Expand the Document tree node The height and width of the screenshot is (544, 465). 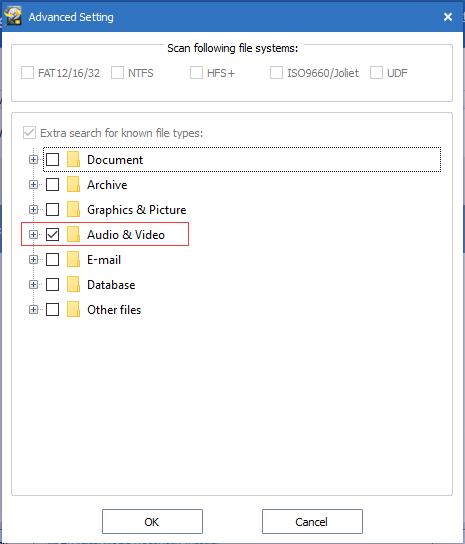coord(33,160)
